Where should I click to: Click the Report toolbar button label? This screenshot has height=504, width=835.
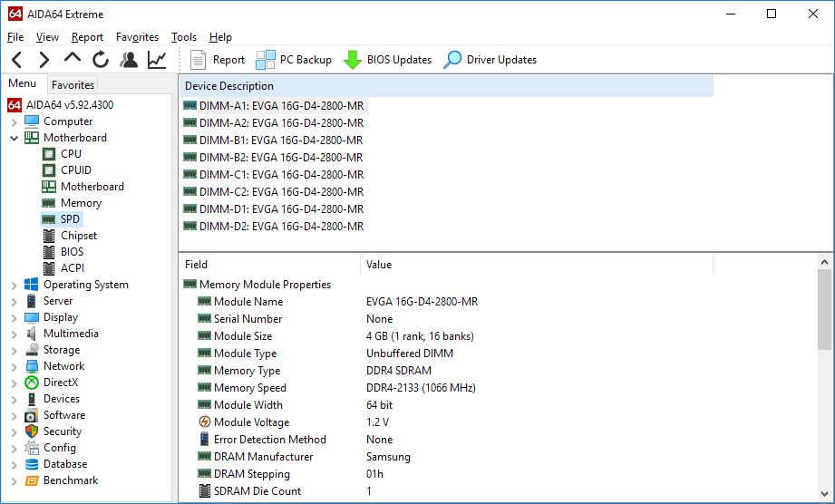pyautogui.click(x=229, y=60)
